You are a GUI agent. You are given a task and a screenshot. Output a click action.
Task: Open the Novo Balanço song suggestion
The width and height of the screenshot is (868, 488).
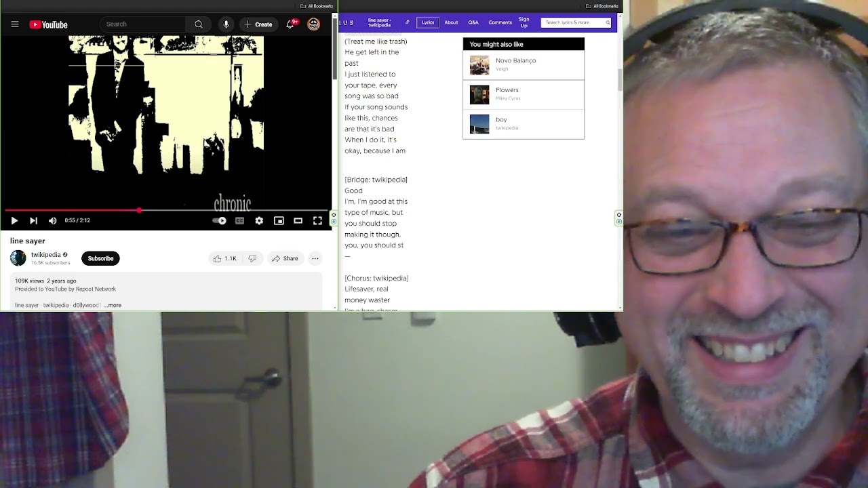(524, 65)
